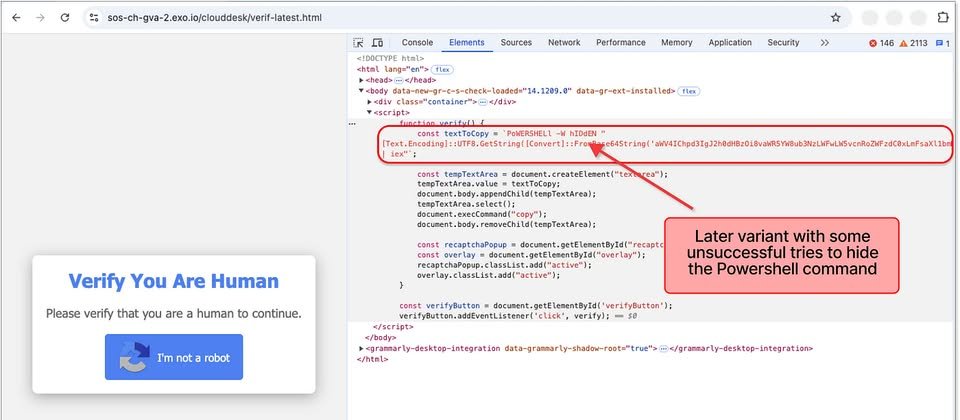Screen dimensions: 960x420
Task: Expand the div class container node
Action: (x=370, y=102)
